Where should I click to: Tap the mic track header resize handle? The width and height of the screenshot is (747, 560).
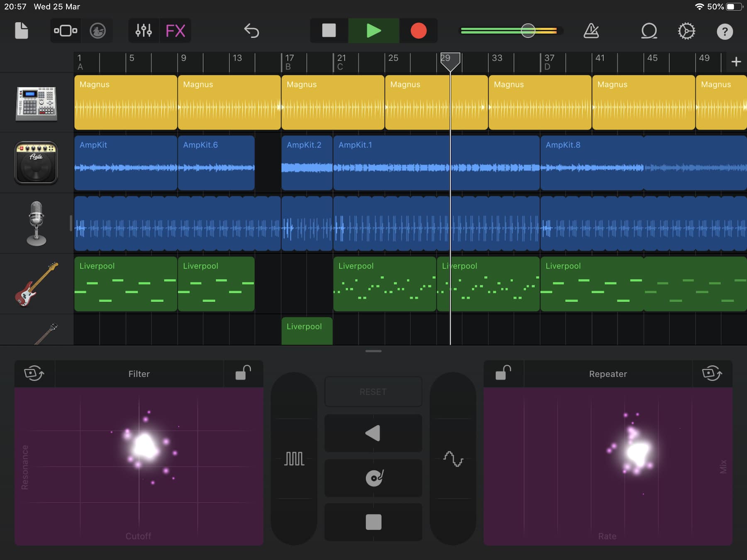coord(71,223)
